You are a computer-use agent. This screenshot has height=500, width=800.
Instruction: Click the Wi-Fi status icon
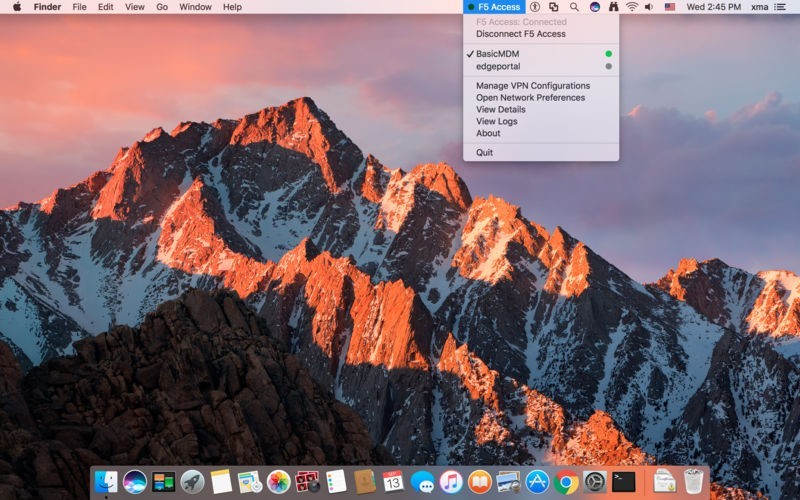click(x=632, y=7)
